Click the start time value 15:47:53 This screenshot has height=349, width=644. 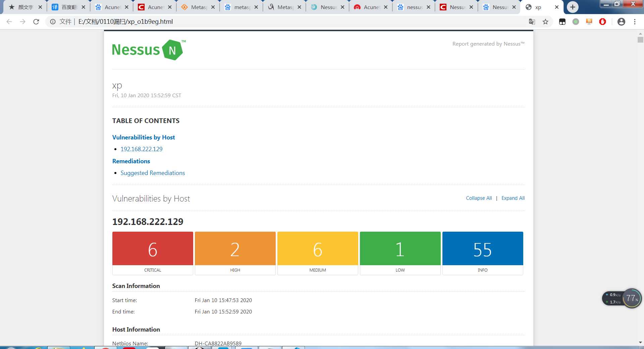coord(223,300)
